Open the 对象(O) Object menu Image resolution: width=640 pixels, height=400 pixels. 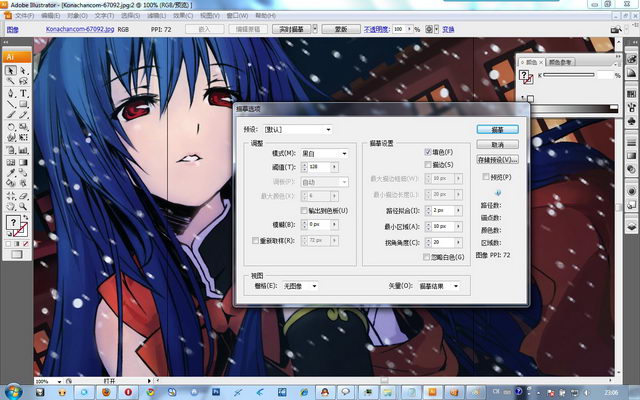(77, 16)
